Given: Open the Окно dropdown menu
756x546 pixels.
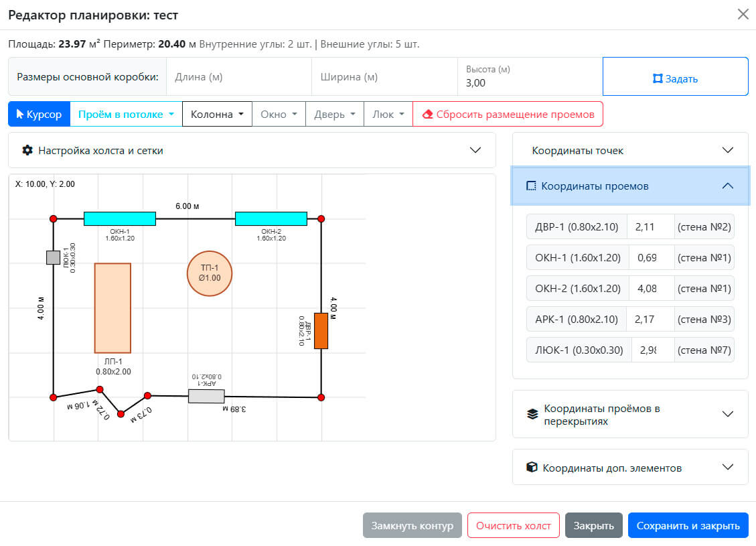Looking at the screenshot, I should coord(279,115).
